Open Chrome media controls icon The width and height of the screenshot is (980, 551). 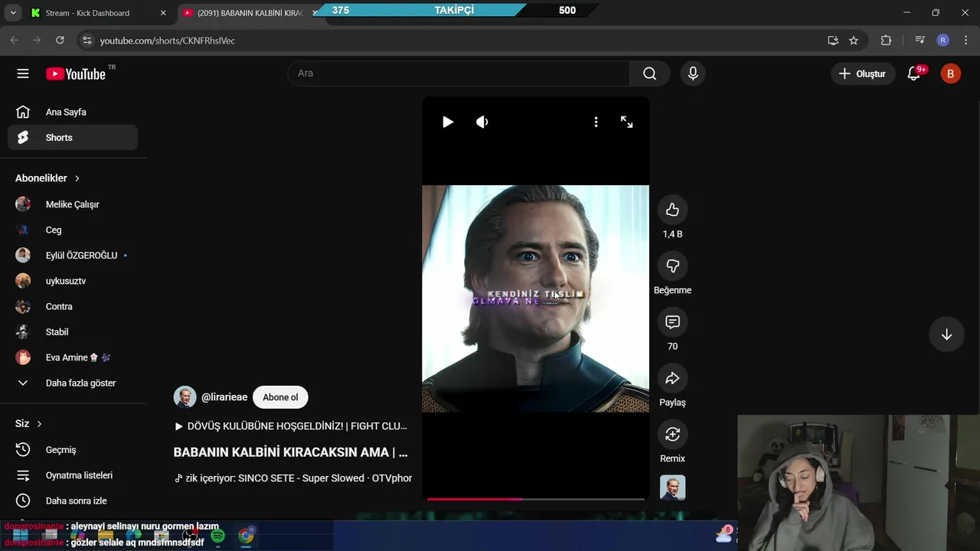[920, 41]
